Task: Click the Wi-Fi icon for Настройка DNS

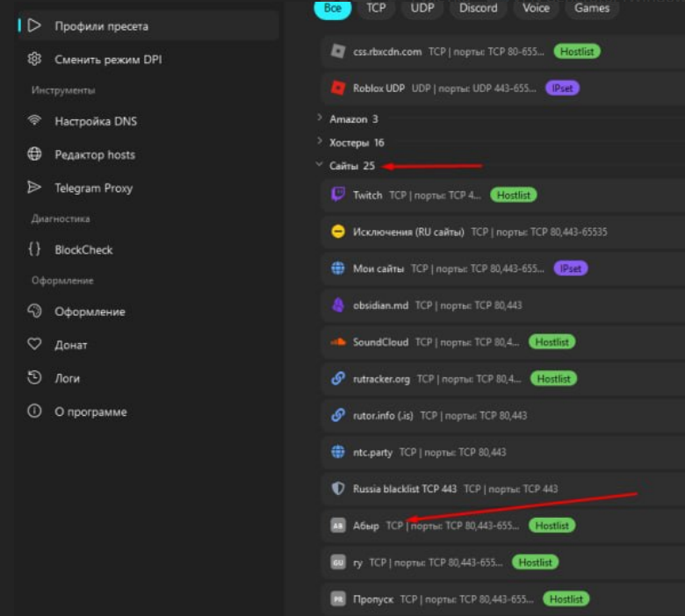Action: (34, 120)
